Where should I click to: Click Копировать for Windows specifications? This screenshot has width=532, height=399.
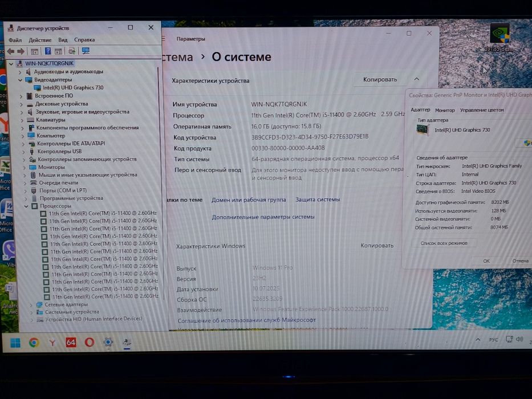click(x=377, y=245)
